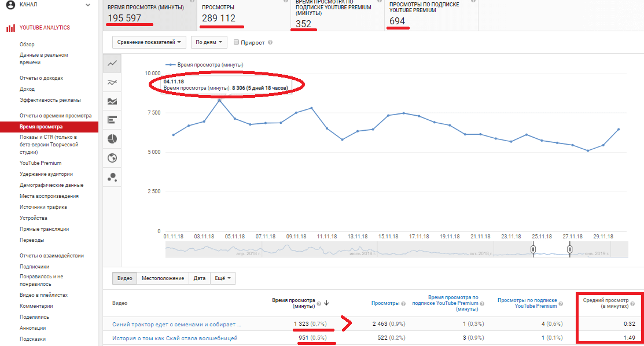This screenshot has height=346, width=644.
Task: Select the bubble chart view icon
Action: pyautogui.click(x=112, y=177)
